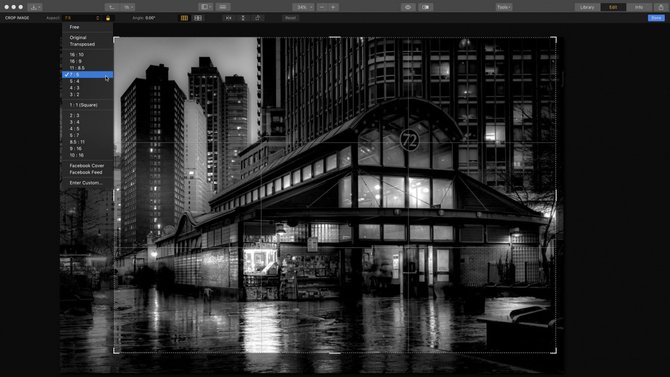Switch to the Library tab
The image size is (670, 377).
tap(587, 7)
